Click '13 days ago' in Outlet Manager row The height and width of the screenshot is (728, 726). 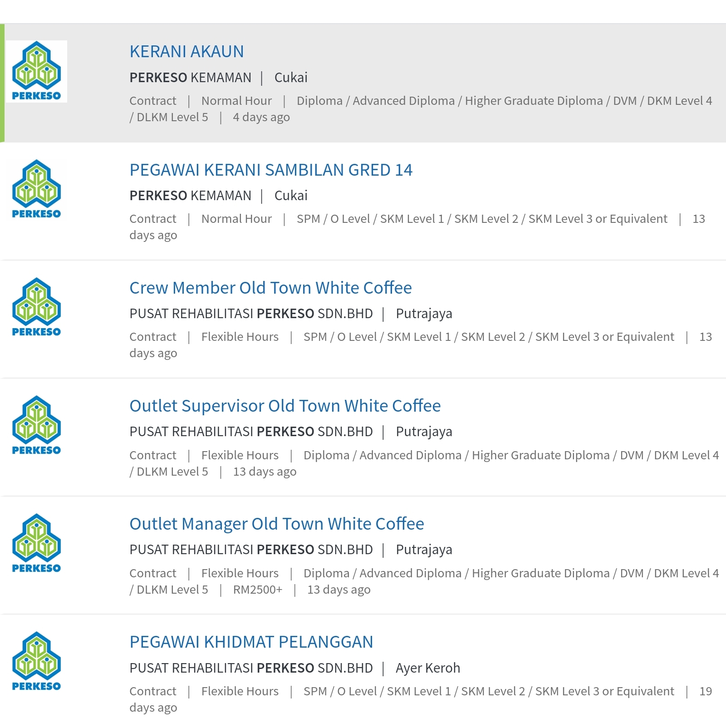[x=339, y=590]
